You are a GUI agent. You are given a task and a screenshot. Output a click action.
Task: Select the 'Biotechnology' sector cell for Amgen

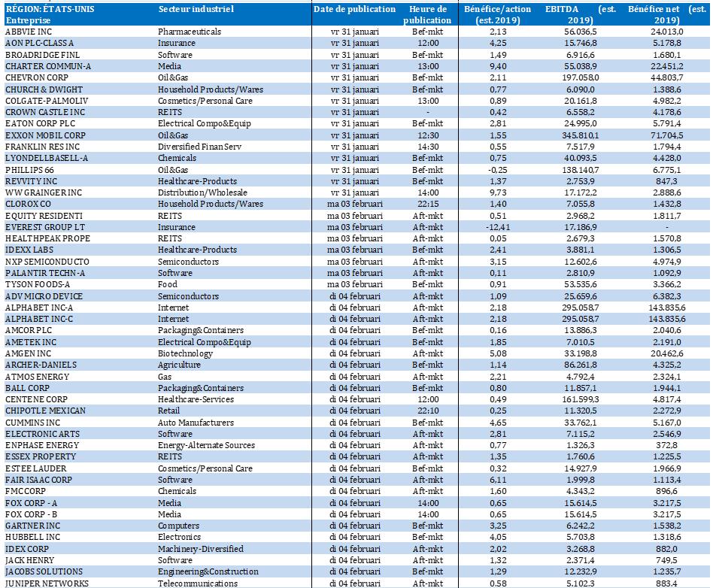coord(185,353)
